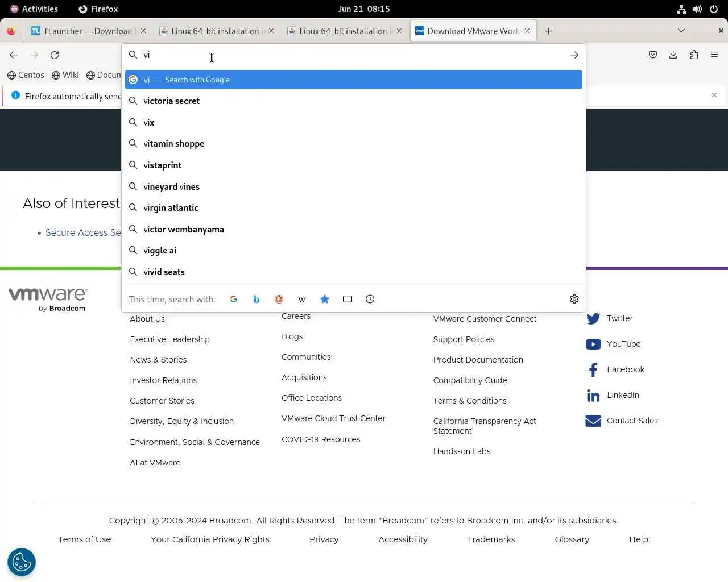Open the Extensions menu
Screen dimensions: 728x582
click(694, 55)
